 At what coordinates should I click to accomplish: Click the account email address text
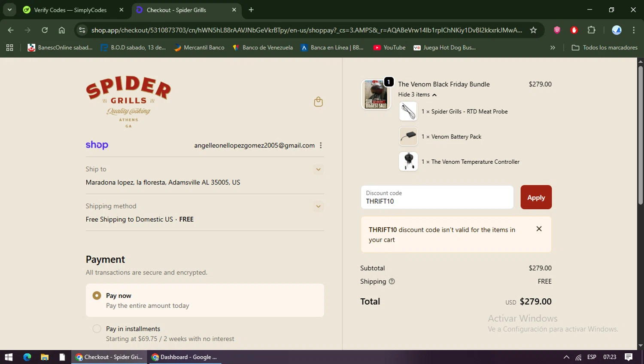(x=254, y=145)
